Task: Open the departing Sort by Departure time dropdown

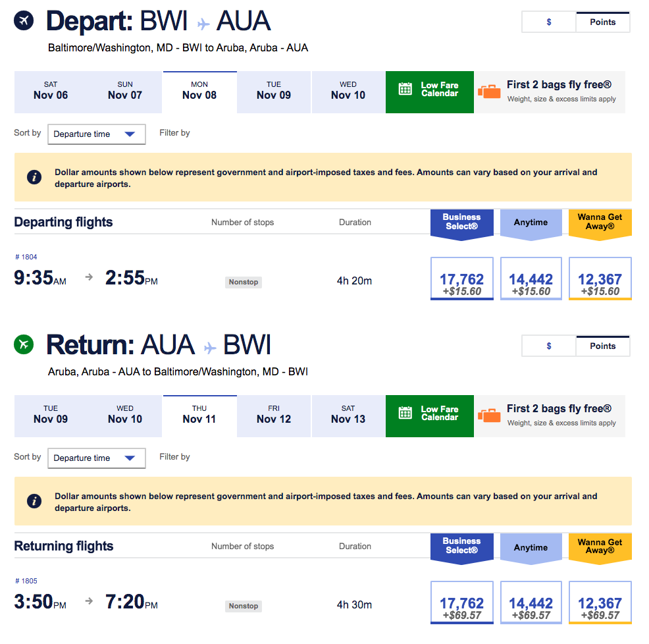Action: 96,134
